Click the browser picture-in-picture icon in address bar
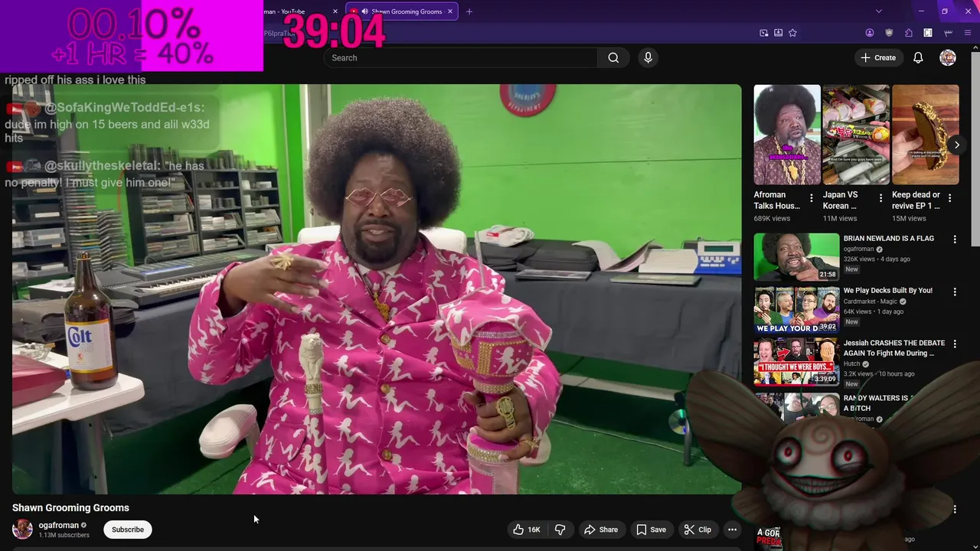Image resolution: width=980 pixels, height=551 pixels. (x=764, y=33)
